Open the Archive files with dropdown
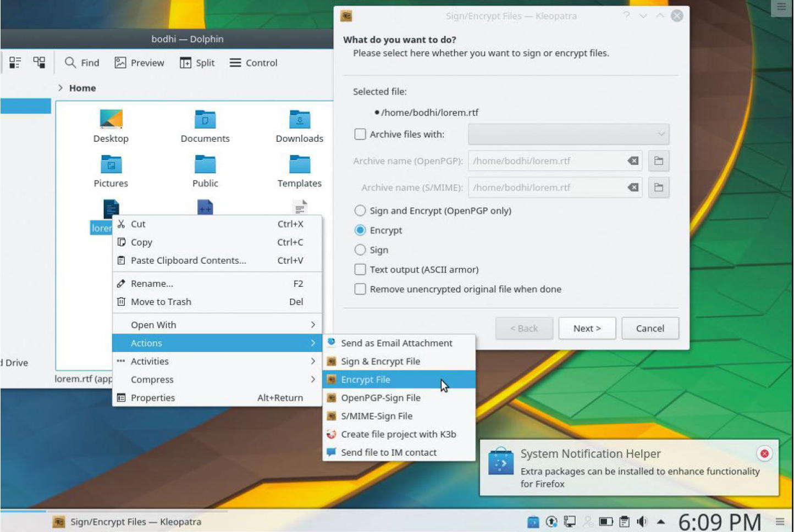794x532 pixels. [569, 134]
